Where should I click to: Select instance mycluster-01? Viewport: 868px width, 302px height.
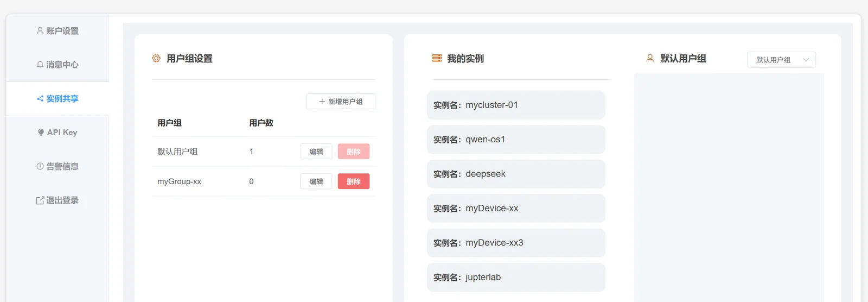[516, 105]
